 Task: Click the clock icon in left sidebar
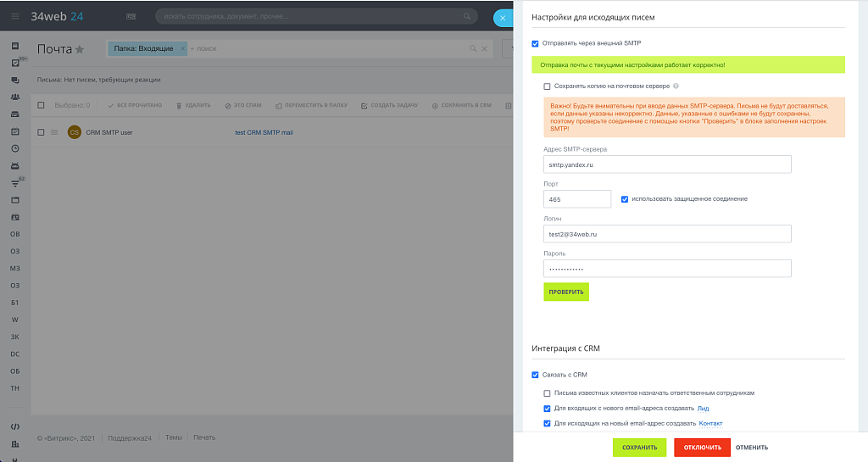[14, 148]
